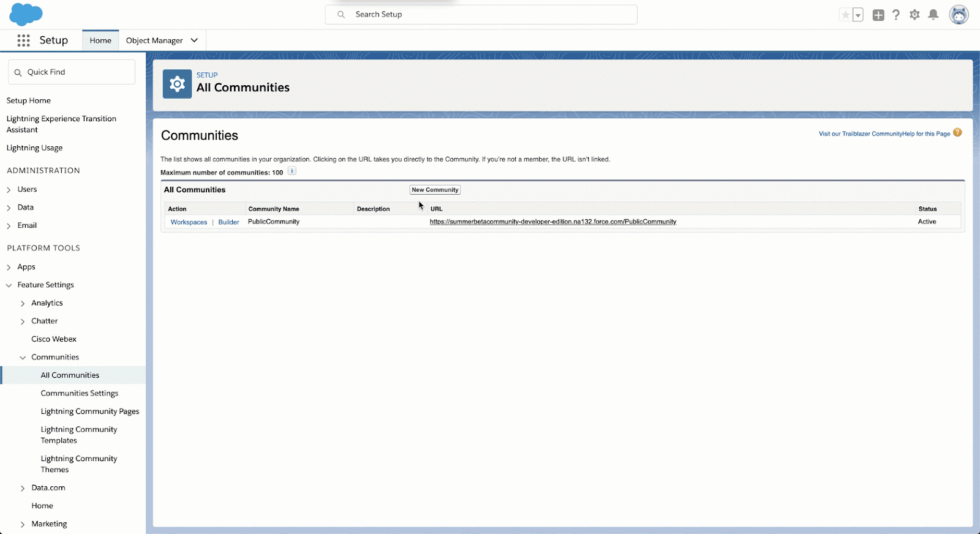Open the help question mark icon

coord(896,15)
